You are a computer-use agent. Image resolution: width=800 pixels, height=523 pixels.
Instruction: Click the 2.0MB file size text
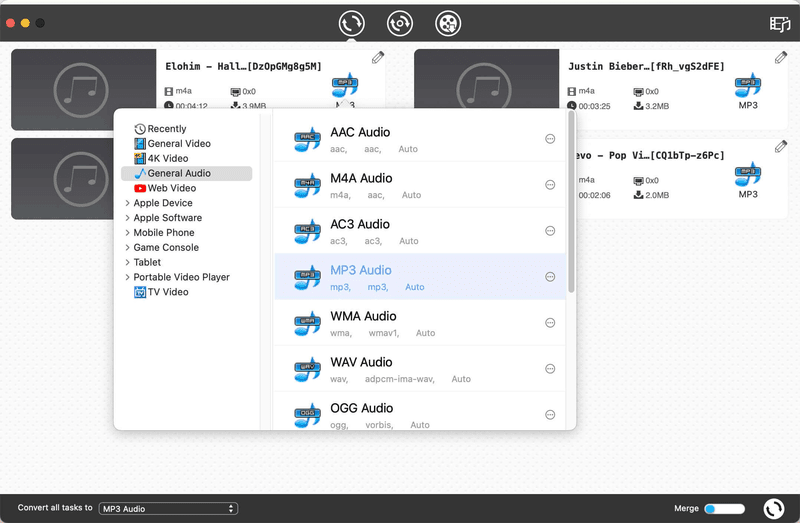point(657,195)
